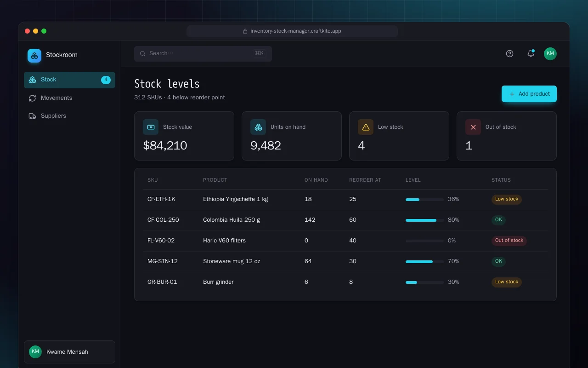Click the KM avatar in top bar
Image resolution: width=588 pixels, height=368 pixels.
(x=550, y=54)
